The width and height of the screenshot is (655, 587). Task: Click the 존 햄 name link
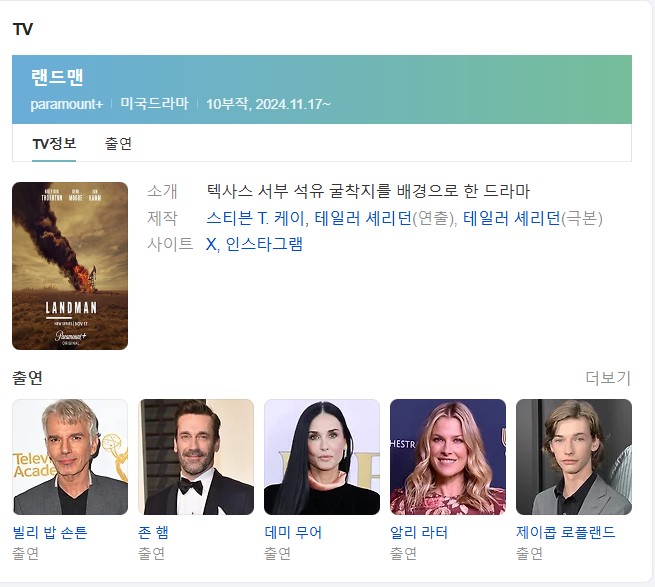pos(153,533)
